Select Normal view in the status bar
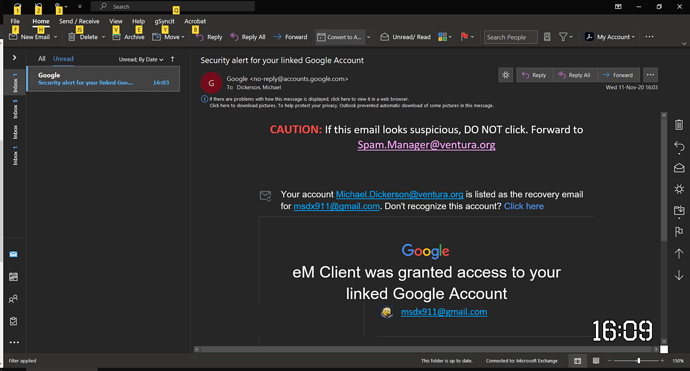Image resolution: width=690 pixels, height=371 pixels. (577, 361)
